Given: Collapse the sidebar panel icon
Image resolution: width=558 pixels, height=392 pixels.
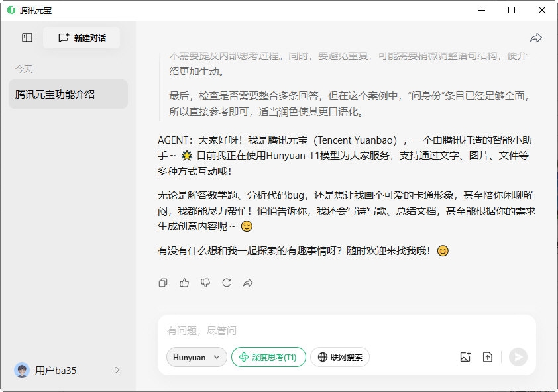Looking at the screenshot, I should (x=27, y=38).
